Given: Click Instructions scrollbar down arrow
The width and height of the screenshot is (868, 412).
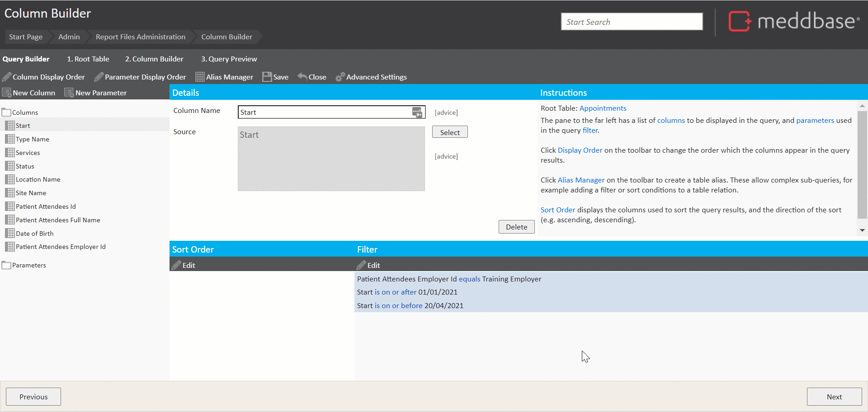Looking at the screenshot, I should (862, 230).
